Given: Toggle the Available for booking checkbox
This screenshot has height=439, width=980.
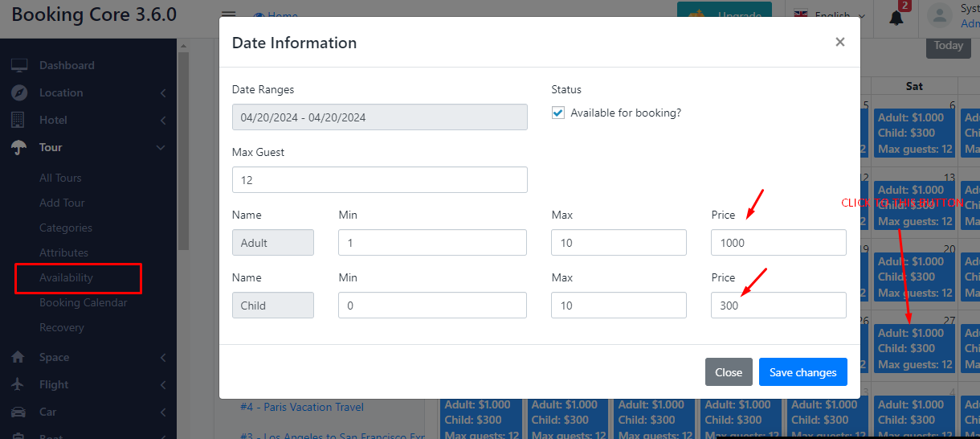Looking at the screenshot, I should point(558,113).
